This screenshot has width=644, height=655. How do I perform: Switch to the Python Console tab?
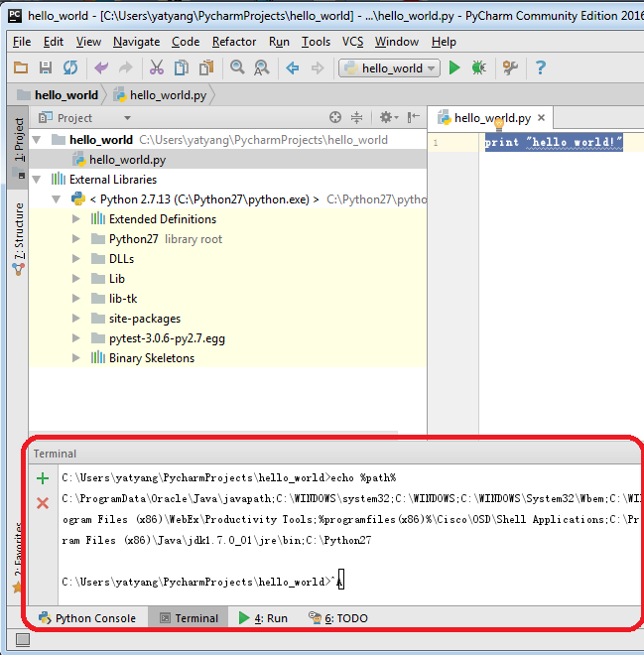[x=87, y=618]
